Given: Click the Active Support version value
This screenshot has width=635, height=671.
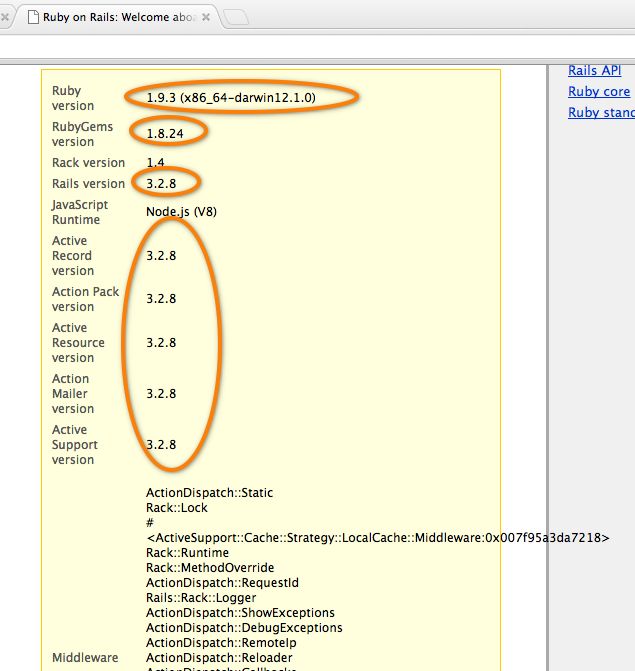Looking at the screenshot, I should 161,445.
